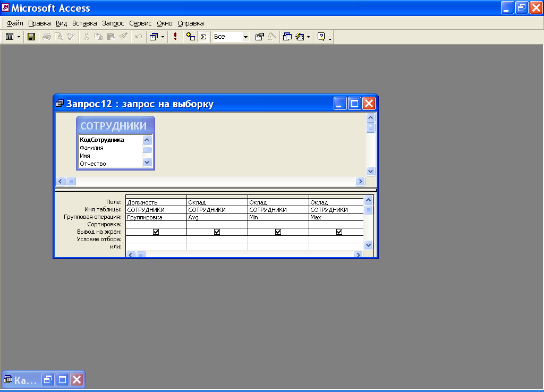
Task: Toggle the Totals sigma button
Action: point(203,37)
